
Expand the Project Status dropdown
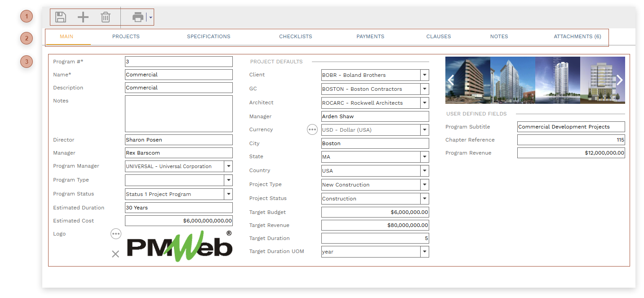(x=425, y=199)
